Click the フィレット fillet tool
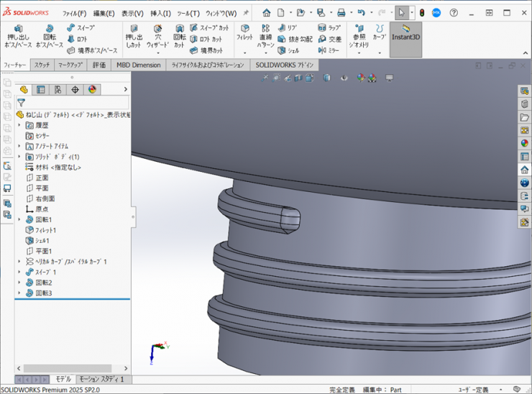The image size is (532, 394). coord(244,32)
